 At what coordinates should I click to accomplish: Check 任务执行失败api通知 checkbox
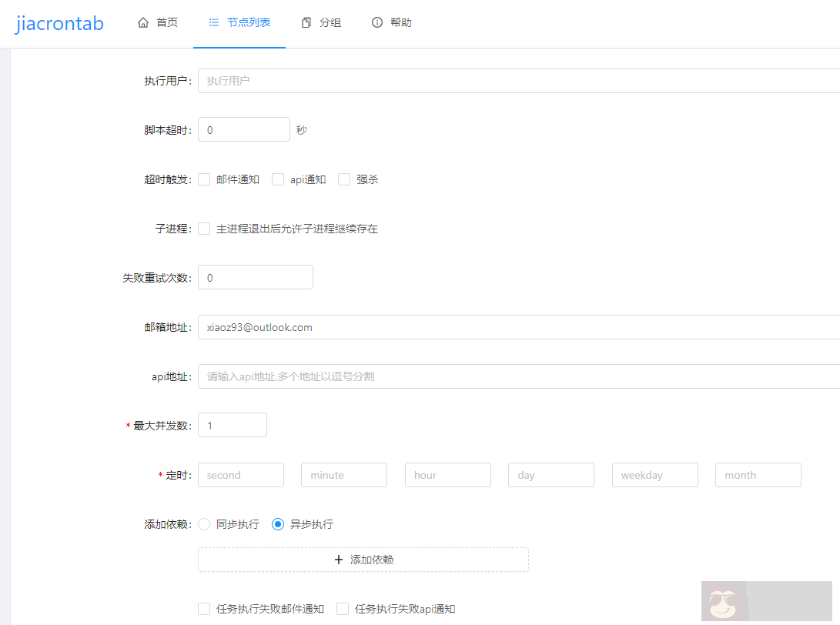click(343, 609)
